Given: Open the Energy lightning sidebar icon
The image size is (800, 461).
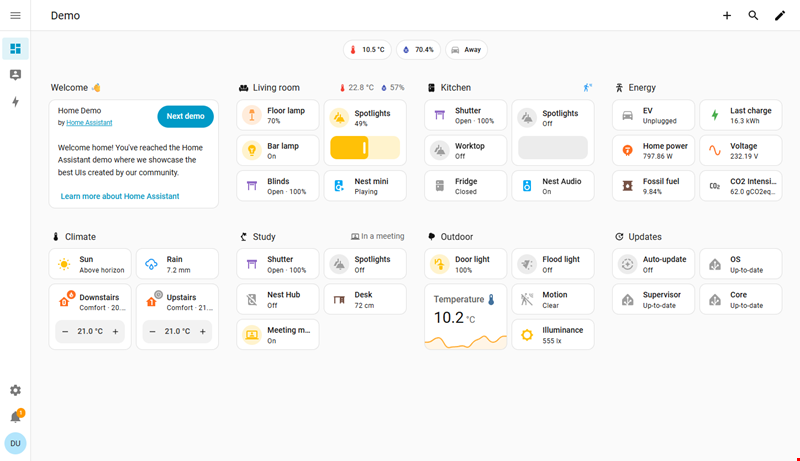Looking at the screenshot, I should 15,102.
